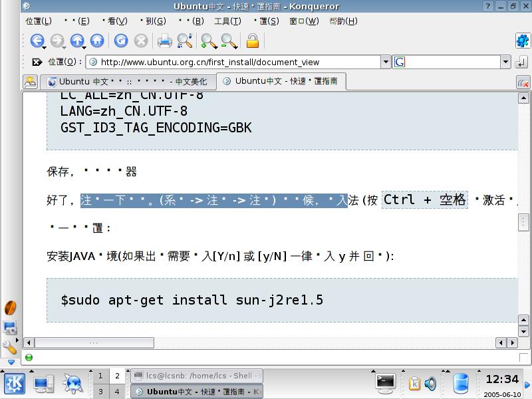Go up one level with the Up arrow
The image size is (532, 399).
pos(77,41)
